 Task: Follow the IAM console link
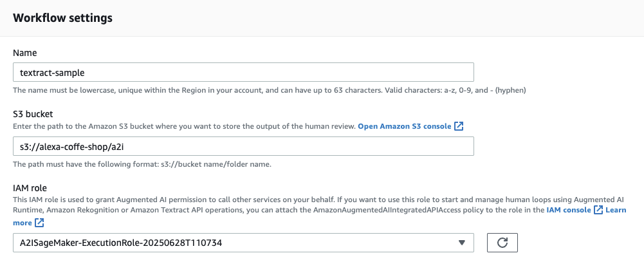[569, 210]
